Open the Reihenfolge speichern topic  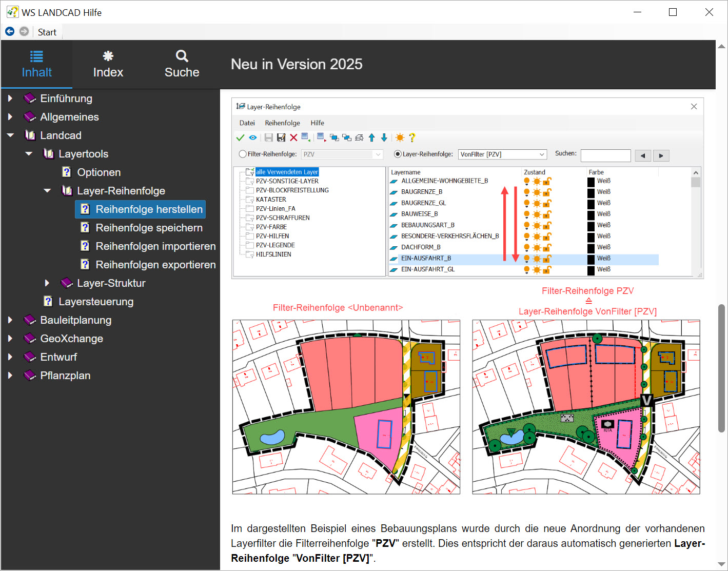149,228
